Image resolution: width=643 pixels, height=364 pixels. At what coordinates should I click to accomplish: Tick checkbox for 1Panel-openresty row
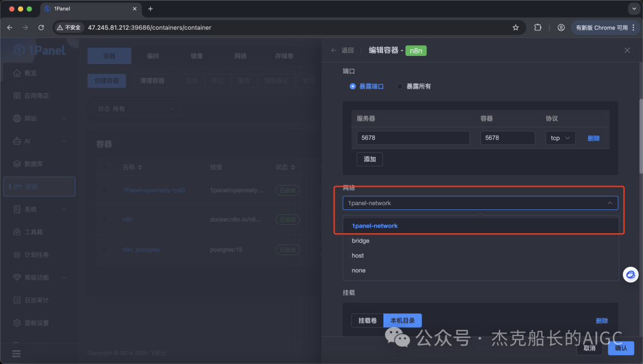pyautogui.click(x=104, y=190)
